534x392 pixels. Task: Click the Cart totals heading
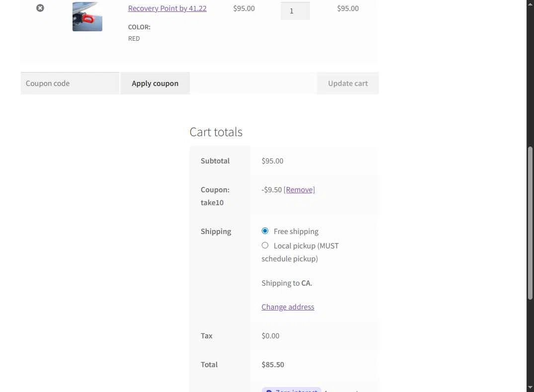point(216,132)
